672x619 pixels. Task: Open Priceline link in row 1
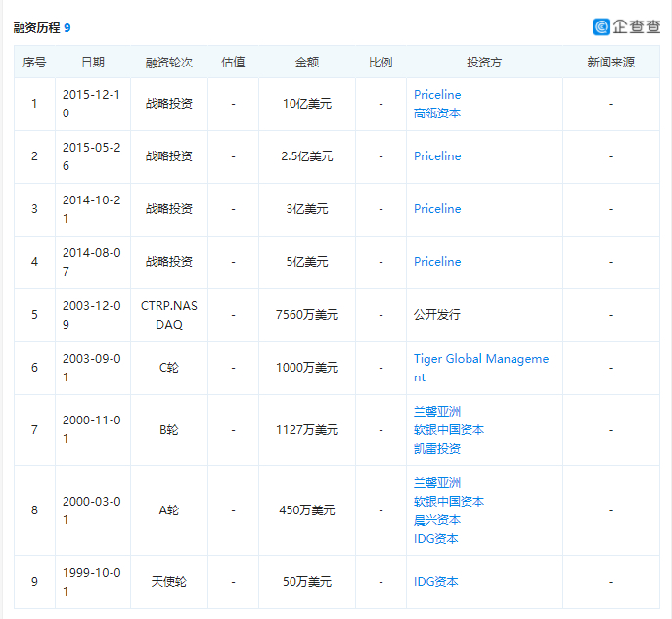coord(437,95)
